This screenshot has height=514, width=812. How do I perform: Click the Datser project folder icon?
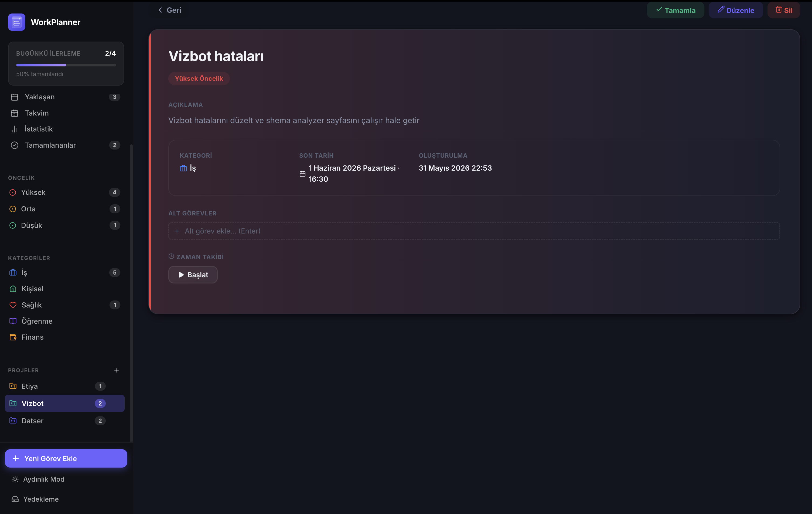13,420
